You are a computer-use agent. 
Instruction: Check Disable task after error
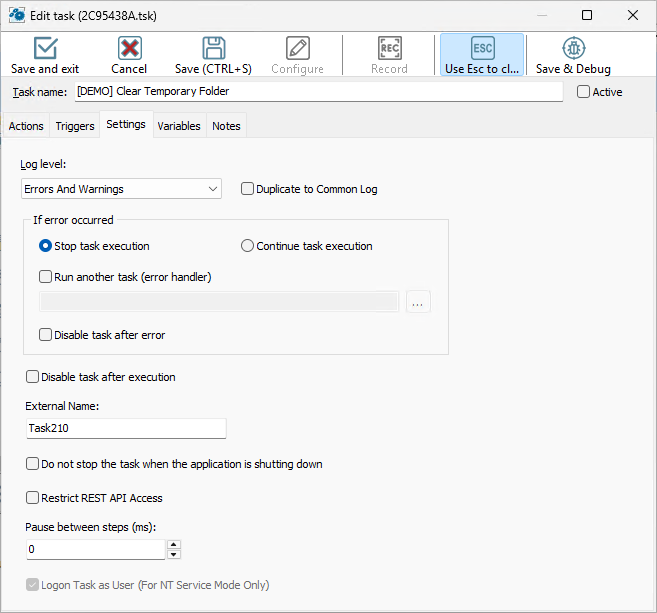[x=45, y=334]
